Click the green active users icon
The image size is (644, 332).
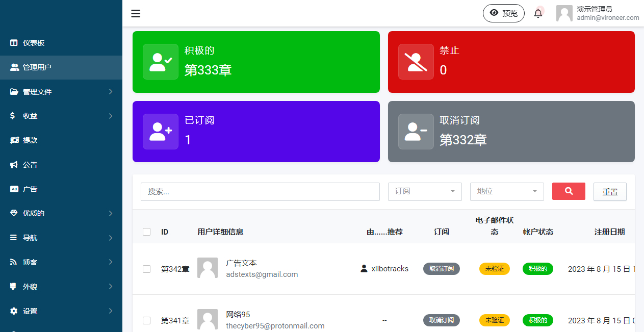[x=161, y=62]
